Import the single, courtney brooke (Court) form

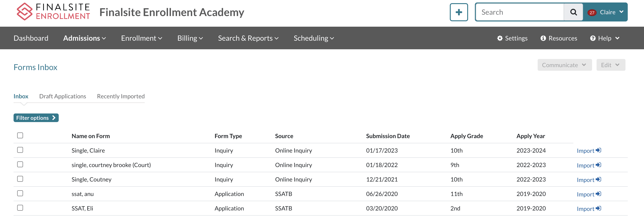pyautogui.click(x=588, y=165)
